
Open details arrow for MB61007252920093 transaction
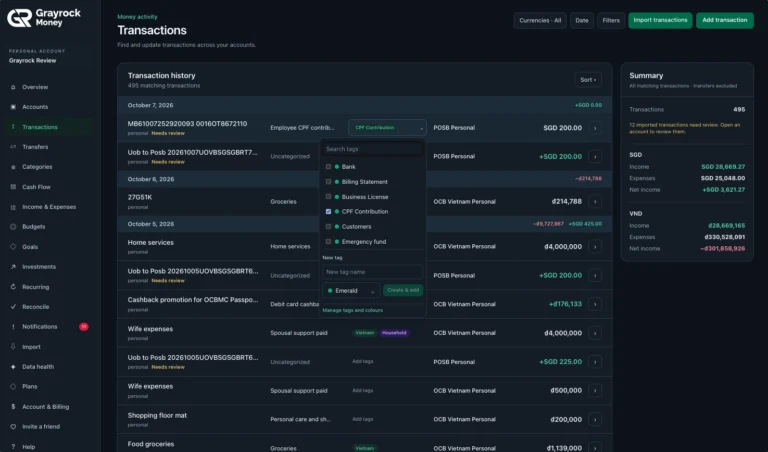595,128
